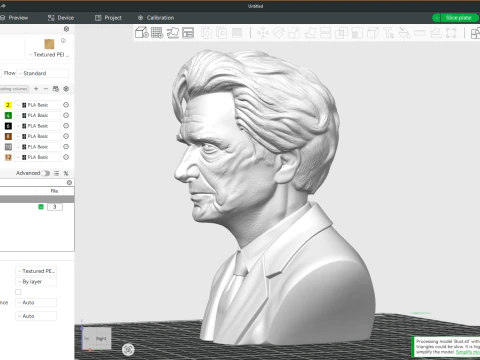Click the Auto orient icon
The height and width of the screenshot is (360, 480).
click(173, 33)
